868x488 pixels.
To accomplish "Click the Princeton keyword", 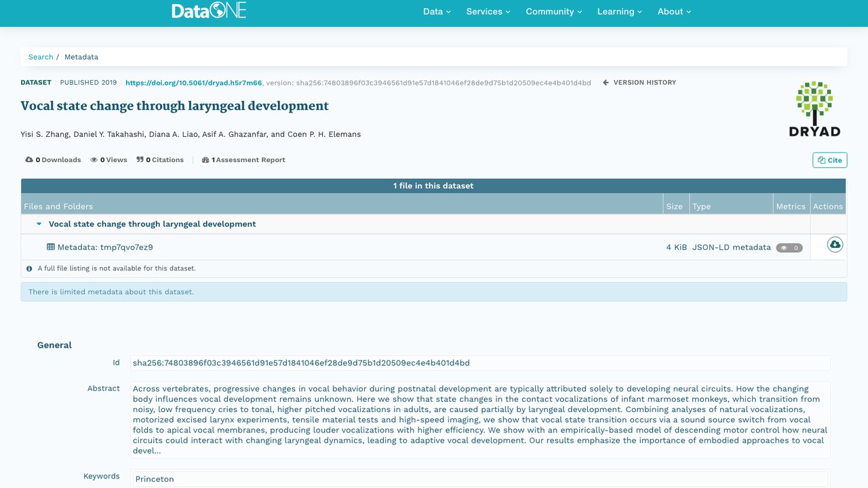I will tap(155, 479).
